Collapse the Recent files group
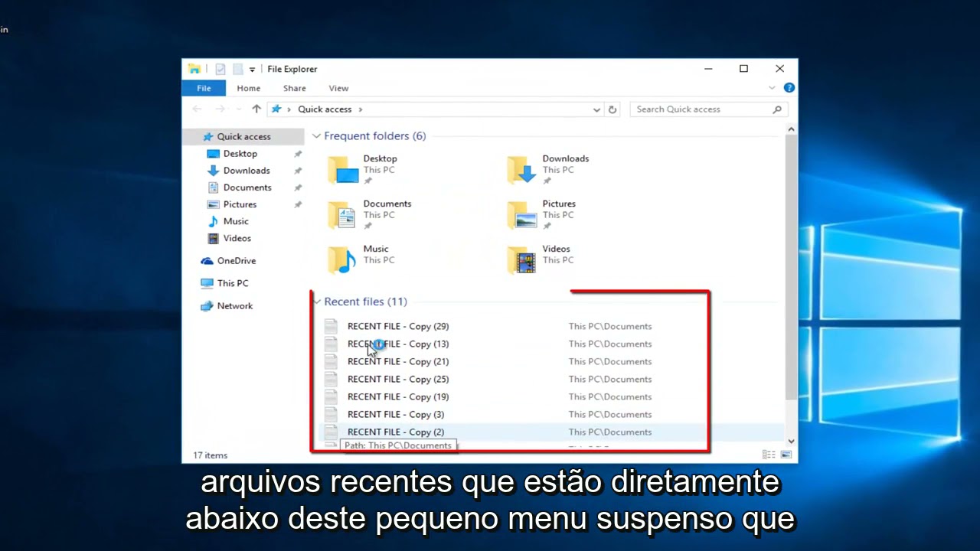980x551 pixels. point(316,302)
